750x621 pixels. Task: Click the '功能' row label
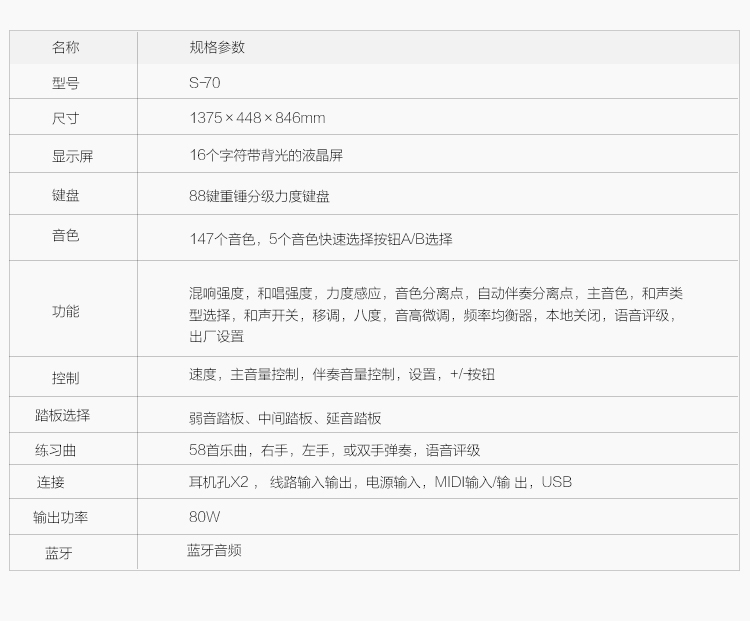tap(66, 311)
